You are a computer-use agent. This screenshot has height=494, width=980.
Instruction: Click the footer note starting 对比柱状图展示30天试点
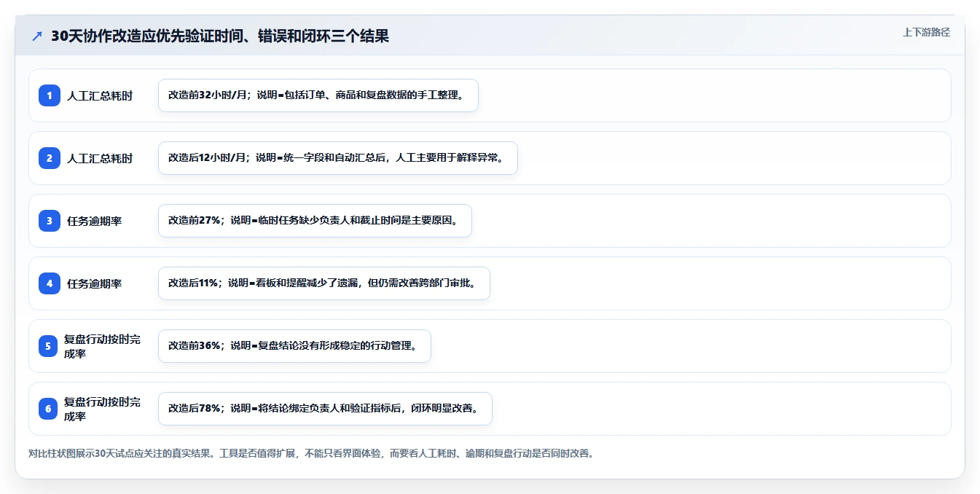[312, 453]
